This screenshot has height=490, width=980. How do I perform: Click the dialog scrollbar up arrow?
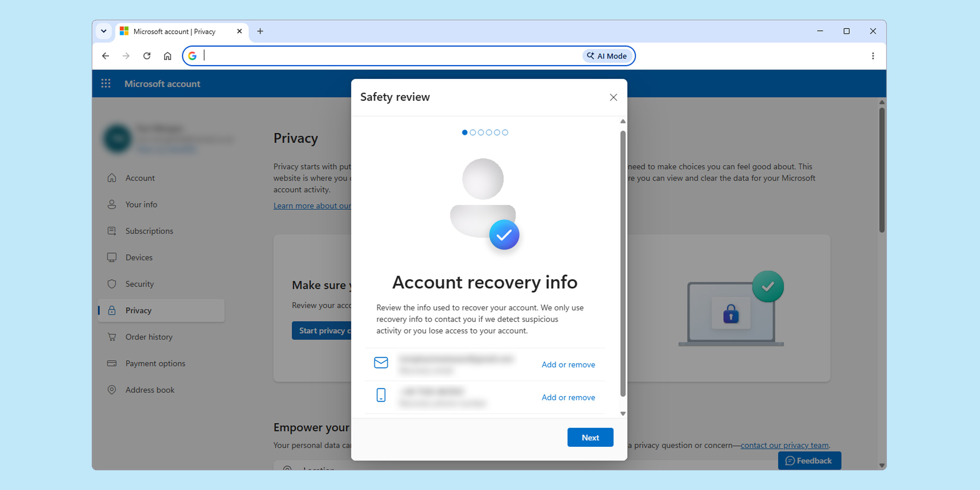point(623,121)
